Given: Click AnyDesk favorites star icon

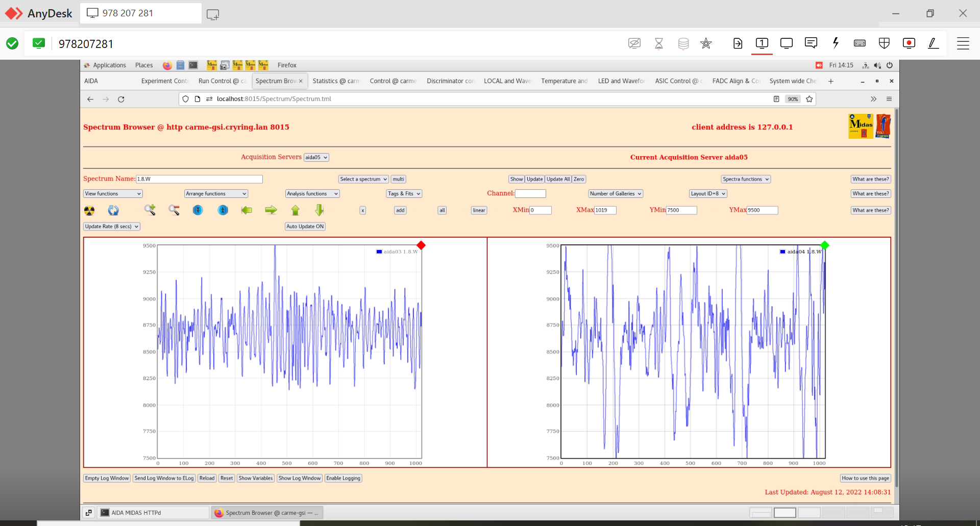Looking at the screenshot, I should pyautogui.click(x=706, y=43).
